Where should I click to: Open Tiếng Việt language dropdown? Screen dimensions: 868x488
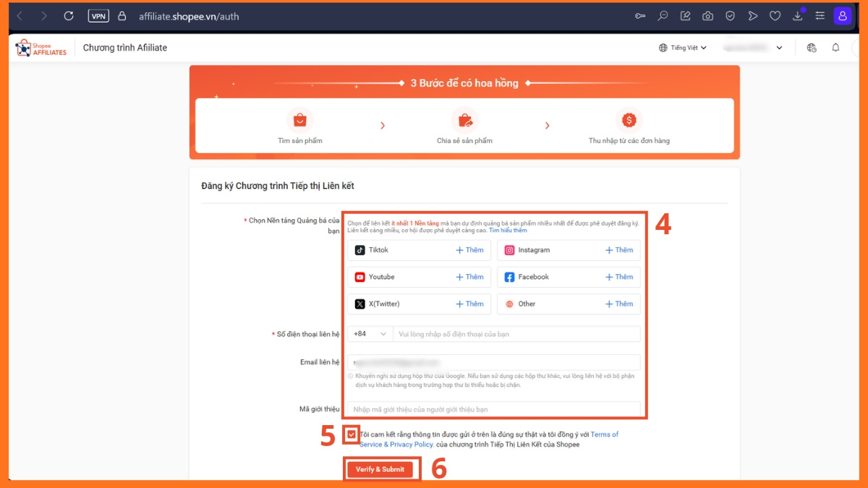683,48
